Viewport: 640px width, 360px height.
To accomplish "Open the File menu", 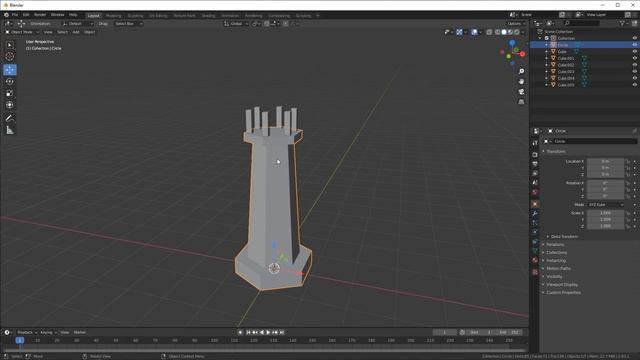I will [x=15, y=15].
